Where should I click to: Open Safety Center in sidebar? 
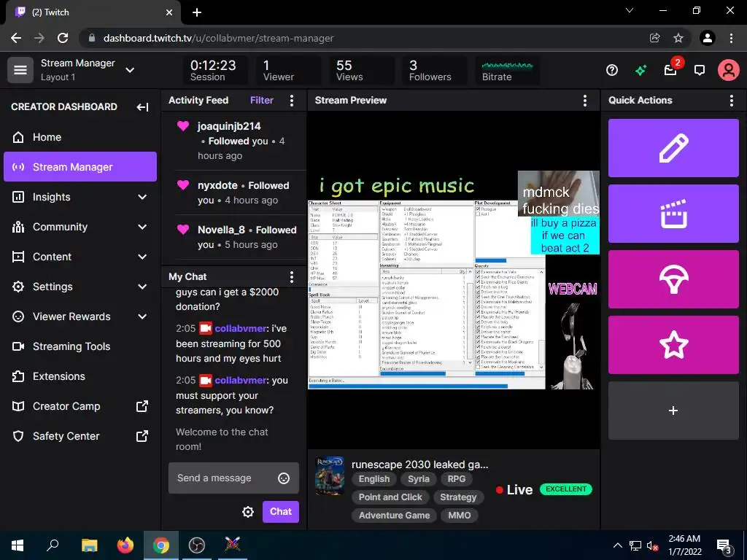point(80,436)
